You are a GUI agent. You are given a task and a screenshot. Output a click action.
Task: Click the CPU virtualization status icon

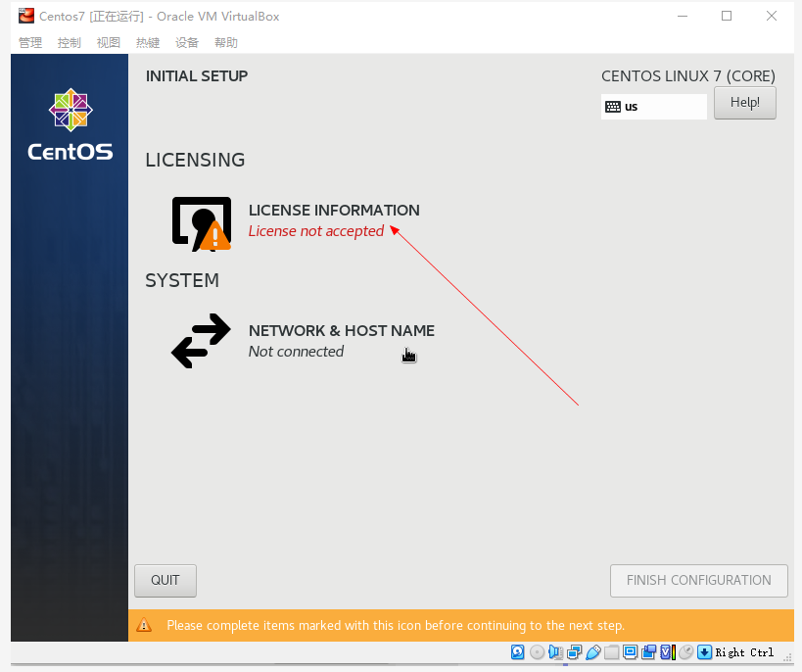[x=668, y=652]
